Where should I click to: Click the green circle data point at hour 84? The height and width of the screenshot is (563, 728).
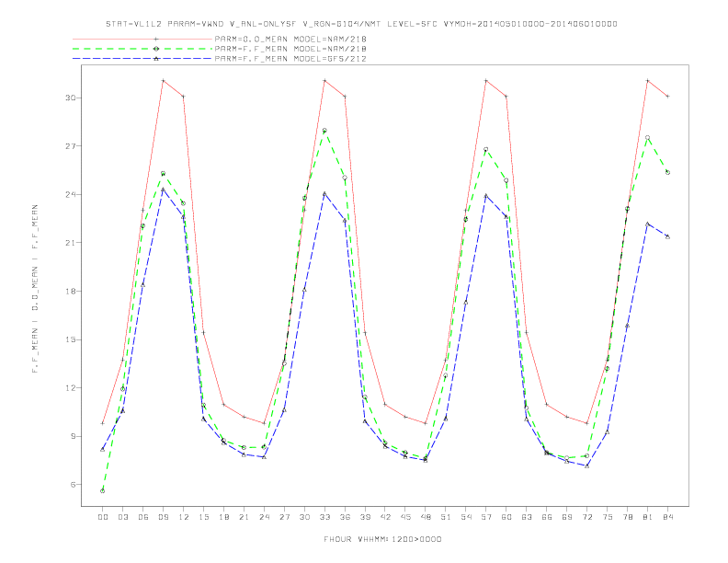click(x=667, y=172)
